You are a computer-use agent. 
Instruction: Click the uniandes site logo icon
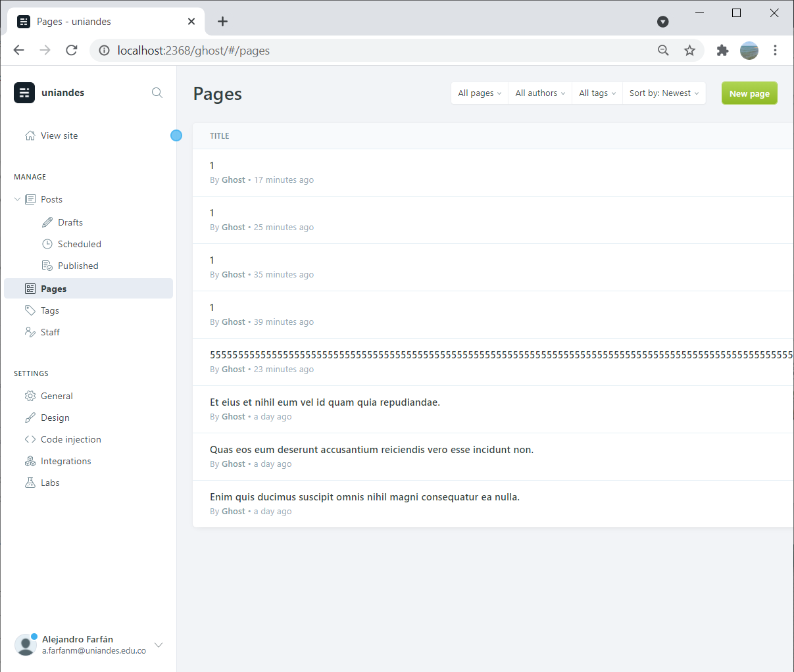click(x=24, y=93)
